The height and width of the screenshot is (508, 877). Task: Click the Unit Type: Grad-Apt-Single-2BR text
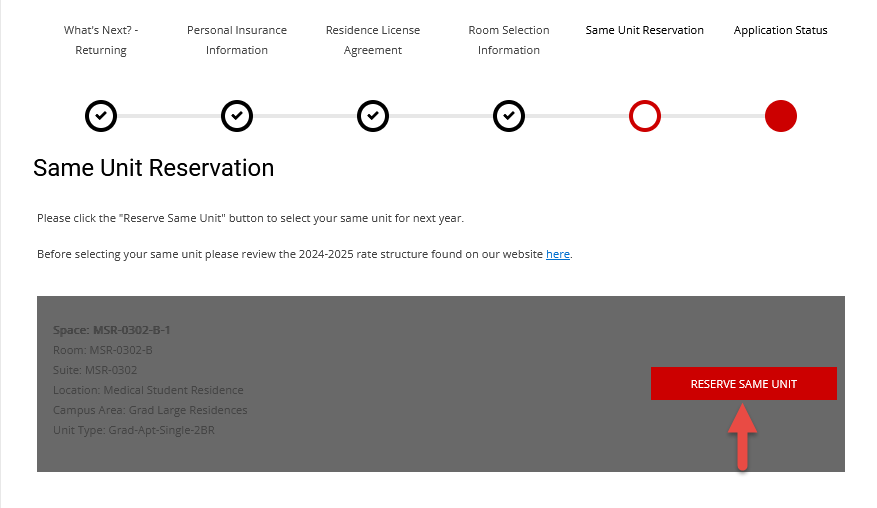(x=134, y=430)
